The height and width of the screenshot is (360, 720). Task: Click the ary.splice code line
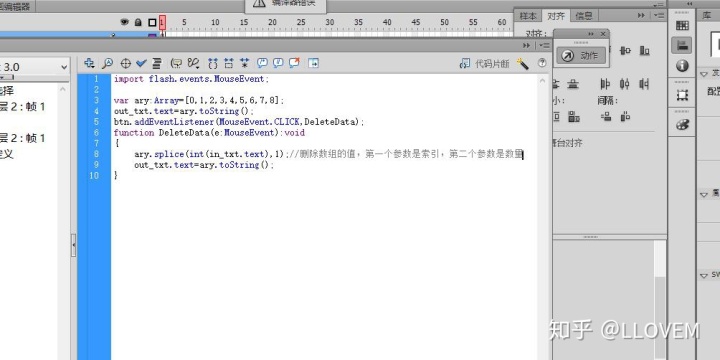[329, 154]
